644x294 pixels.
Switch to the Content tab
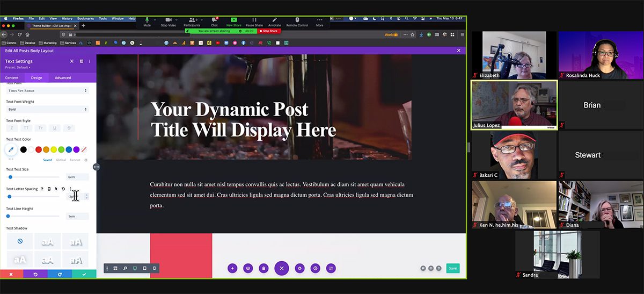[12, 78]
